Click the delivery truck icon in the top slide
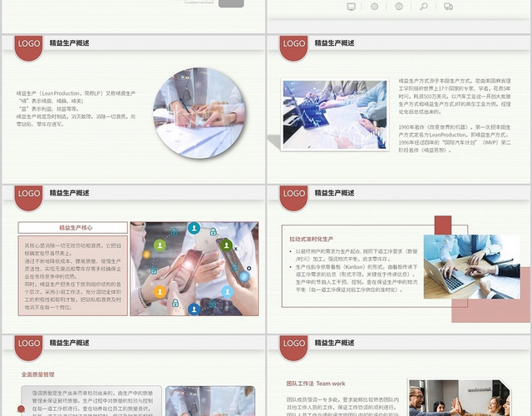Image resolution: width=532 pixels, height=416 pixels. [448, 7]
